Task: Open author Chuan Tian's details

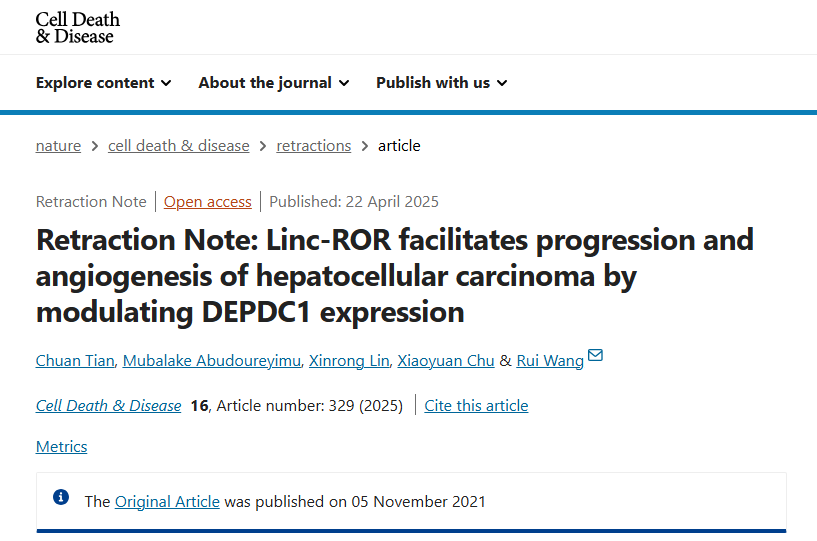Action: (x=75, y=361)
